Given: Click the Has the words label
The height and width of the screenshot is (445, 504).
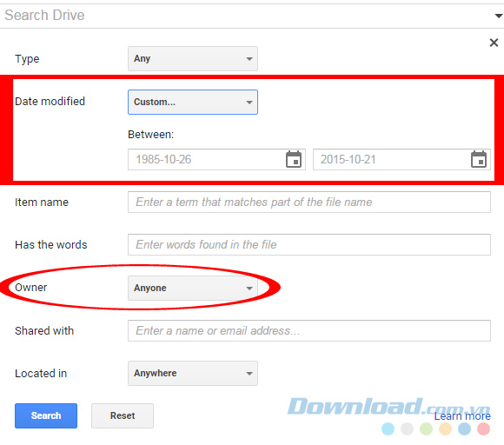Looking at the screenshot, I should (x=51, y=245).
